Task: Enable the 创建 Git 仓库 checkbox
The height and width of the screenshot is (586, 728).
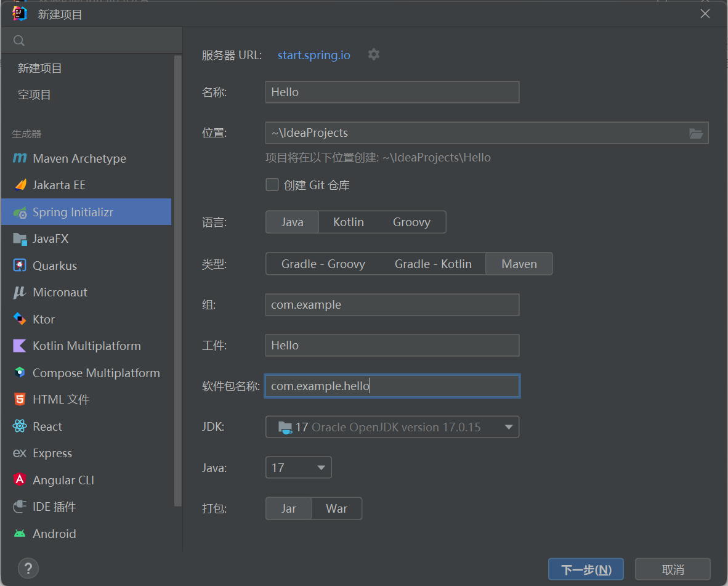Action: coord(272,185)
